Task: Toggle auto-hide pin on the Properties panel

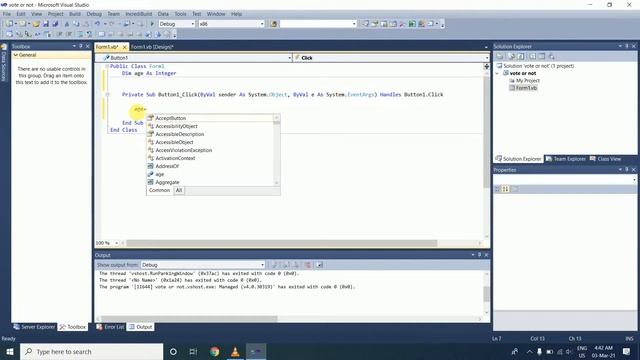Action: (x=627, y=169)
